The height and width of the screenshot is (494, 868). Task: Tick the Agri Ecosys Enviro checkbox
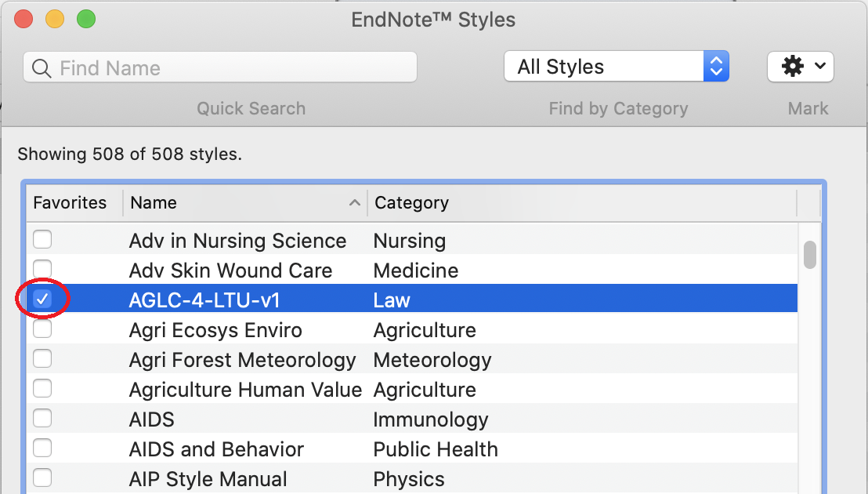[x=42, y=329]
